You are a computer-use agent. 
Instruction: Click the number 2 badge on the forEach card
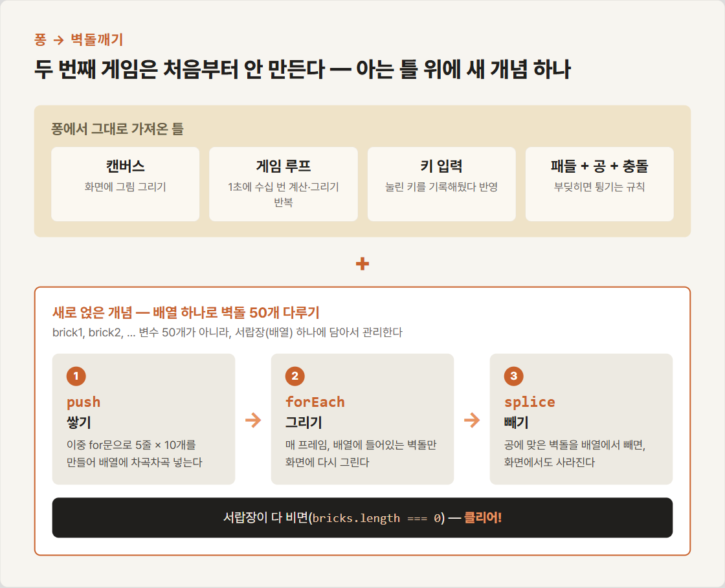(x=295, y=376)
